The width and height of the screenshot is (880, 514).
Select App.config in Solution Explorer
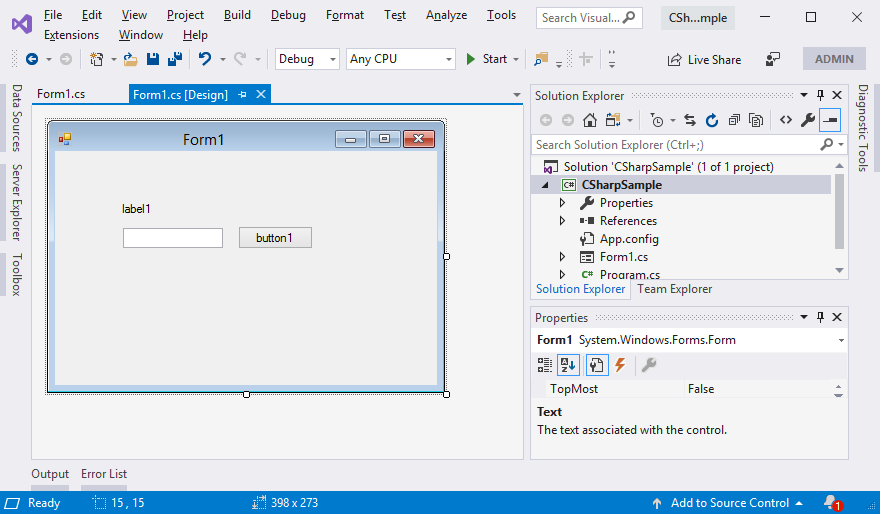[x=629, y=238]
